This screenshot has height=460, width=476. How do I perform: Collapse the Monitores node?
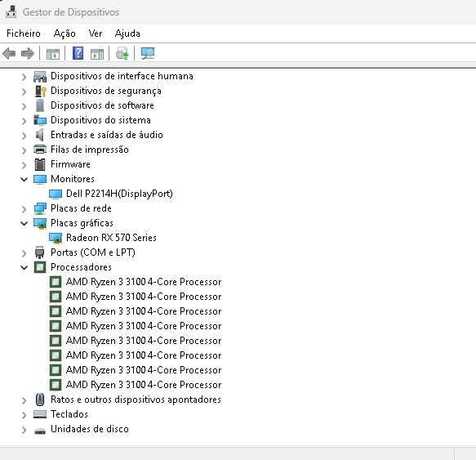(x=24, y=179)
